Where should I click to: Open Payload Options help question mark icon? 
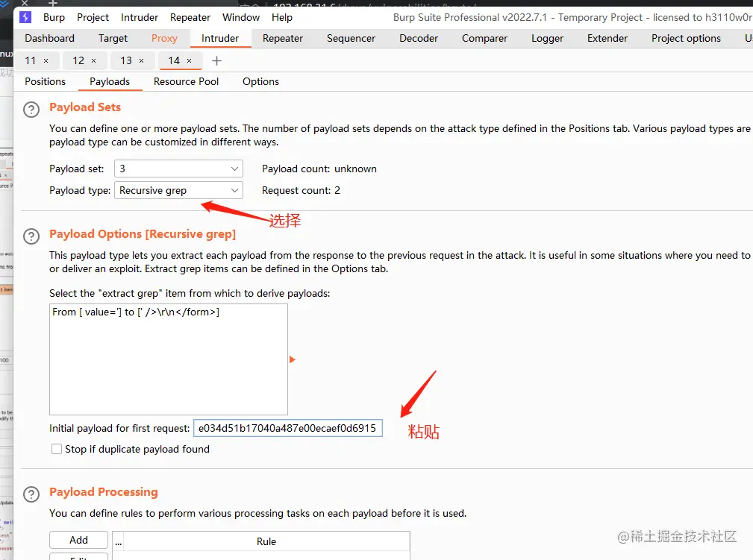31,236
